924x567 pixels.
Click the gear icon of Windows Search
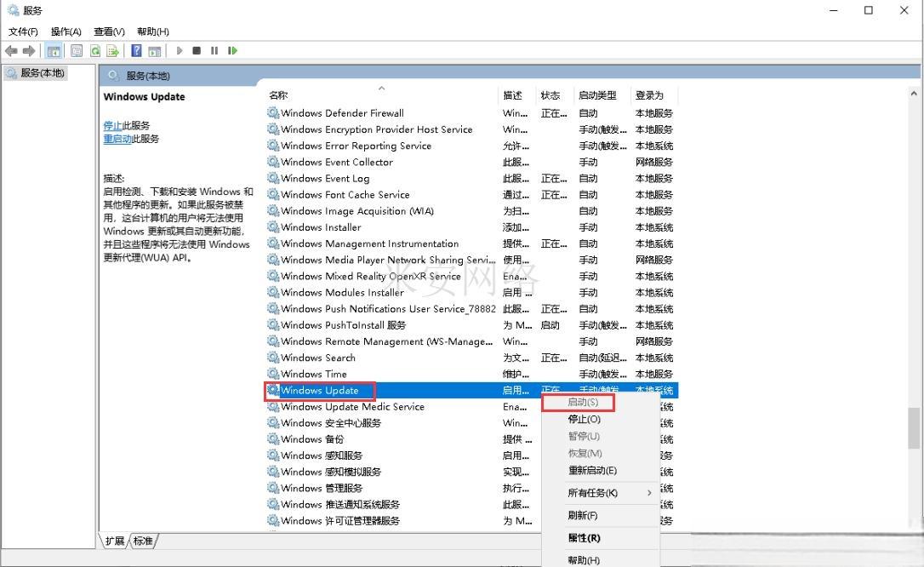[273, 358]
